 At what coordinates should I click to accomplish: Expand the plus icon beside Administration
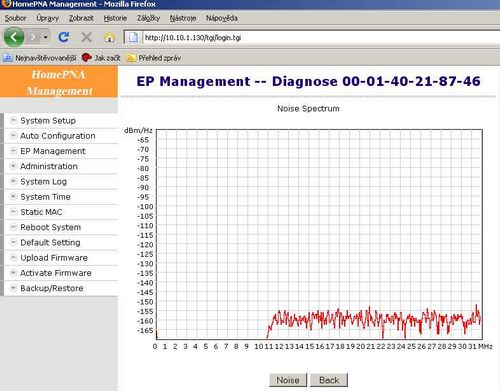13,166
